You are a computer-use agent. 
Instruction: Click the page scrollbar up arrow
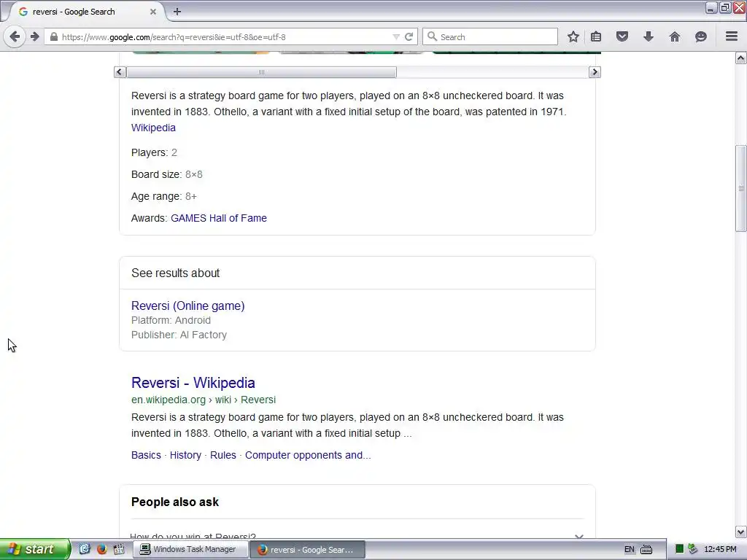point(741,58)
